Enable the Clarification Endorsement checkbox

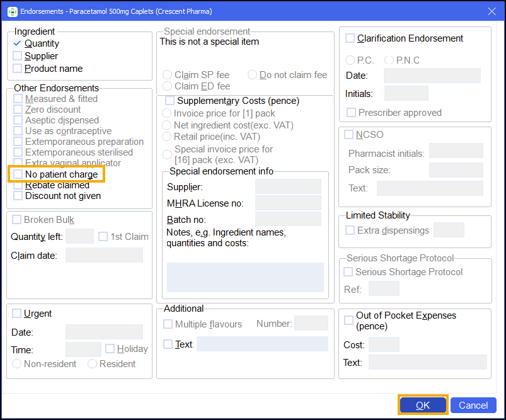(x=350, y=38)
